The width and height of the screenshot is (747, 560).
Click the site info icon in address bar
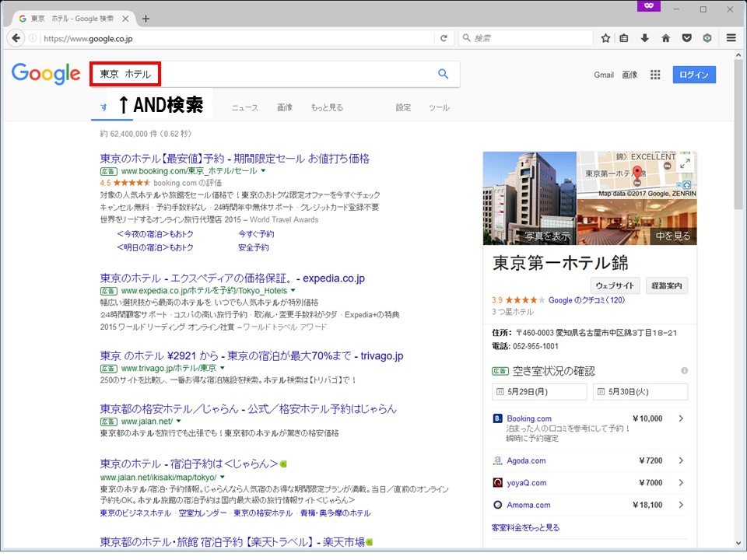click(x=33, y=38)
